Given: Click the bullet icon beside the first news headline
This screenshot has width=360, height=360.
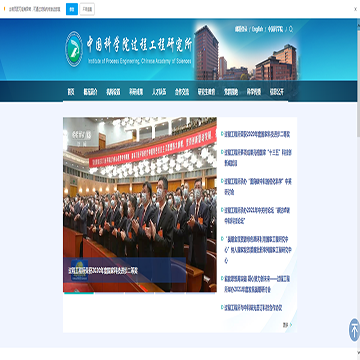Looking at the screenshot, I should (x=222, y=134).
